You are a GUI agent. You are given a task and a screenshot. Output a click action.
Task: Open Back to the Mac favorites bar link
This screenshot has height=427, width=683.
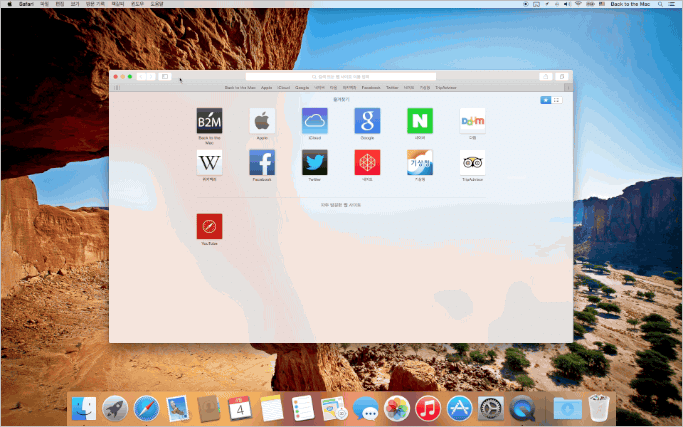240,88
